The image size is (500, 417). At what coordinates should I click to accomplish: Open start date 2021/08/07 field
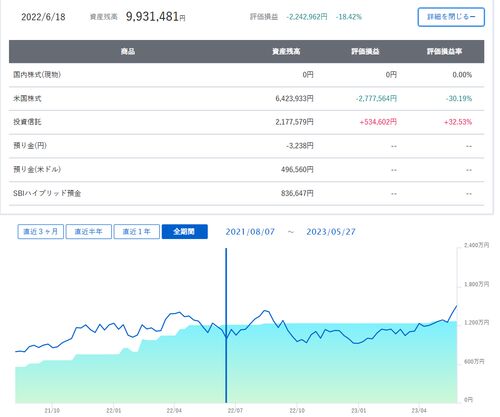pos(250,232)
